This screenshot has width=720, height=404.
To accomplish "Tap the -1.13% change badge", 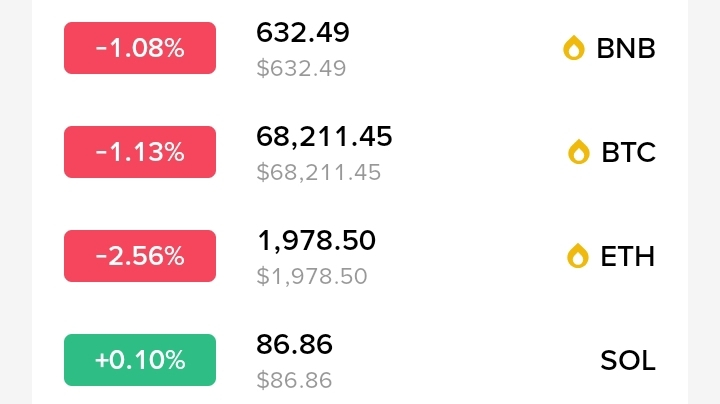I will pos(140,152).
